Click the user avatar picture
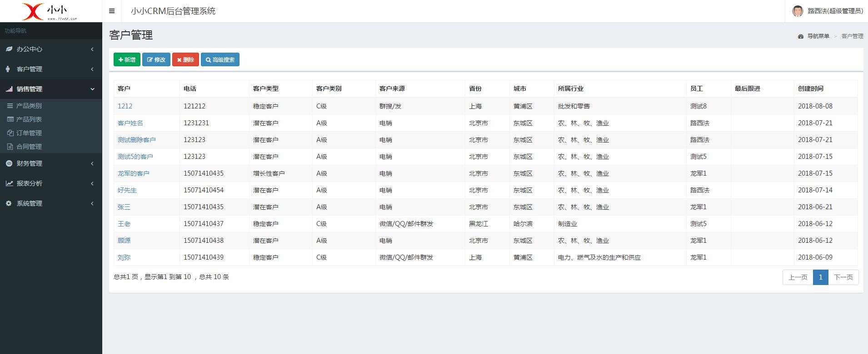 pos(798,11)
